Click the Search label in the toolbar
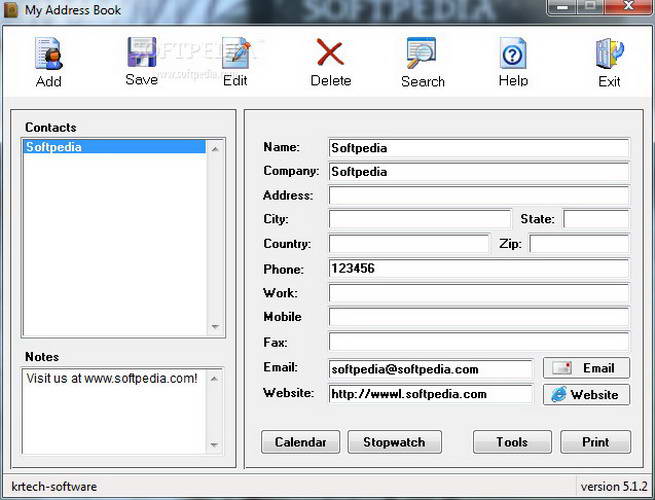The image size is (655, 500). [423, 81]
